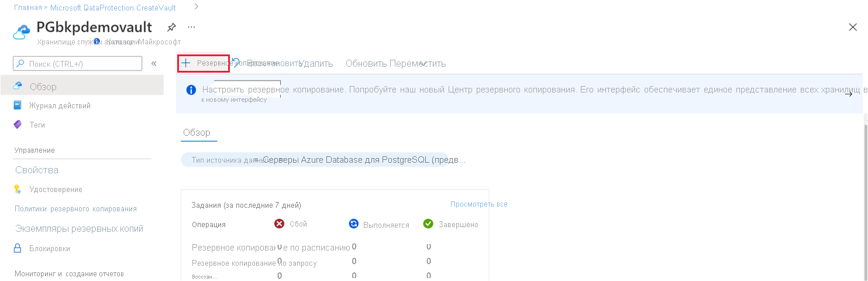Click the Главная breadcrumb link
The height and width of the screenshot is (281, 868).
click(x=27, y=8)
